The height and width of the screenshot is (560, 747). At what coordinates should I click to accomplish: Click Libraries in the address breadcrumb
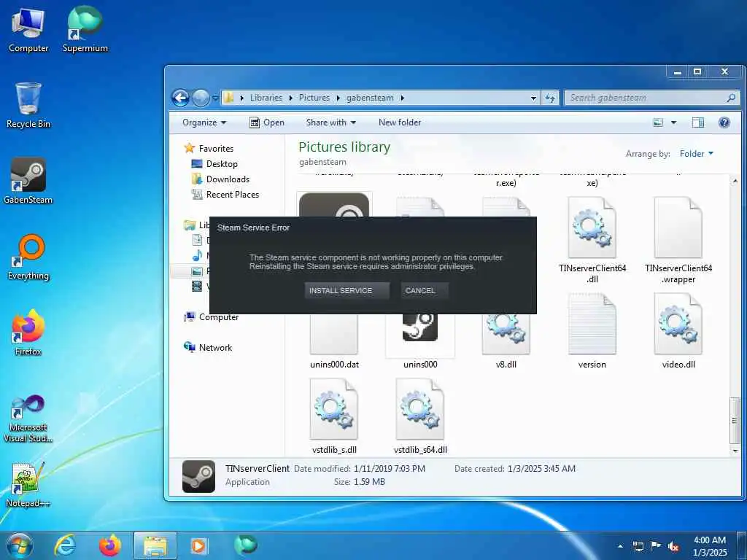coord(266,98)
